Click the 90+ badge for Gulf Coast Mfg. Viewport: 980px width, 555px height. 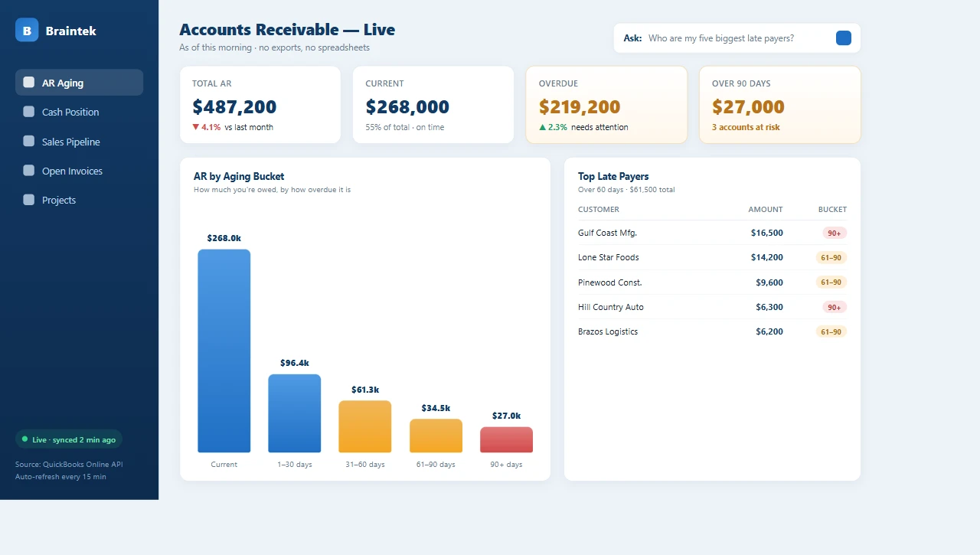pos(835,233)
